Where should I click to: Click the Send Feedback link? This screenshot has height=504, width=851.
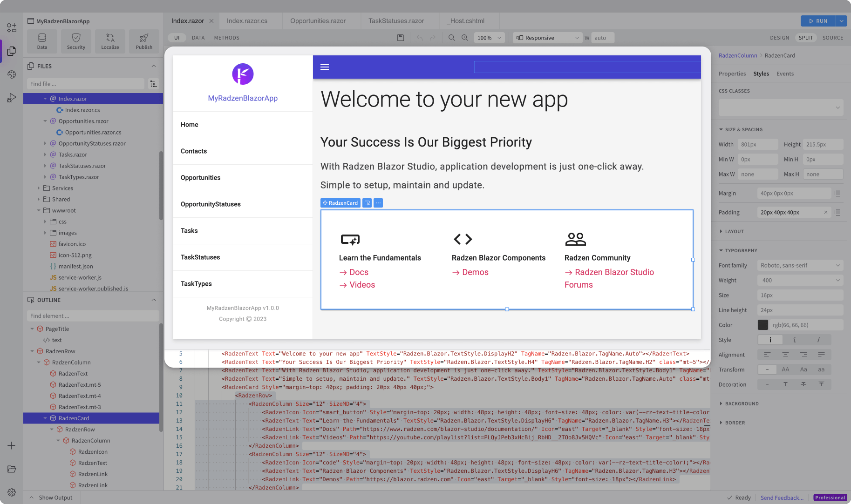782,497
